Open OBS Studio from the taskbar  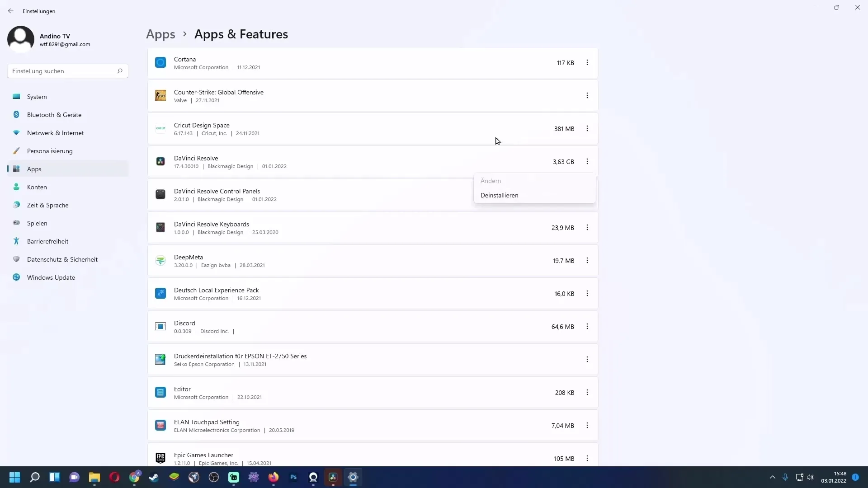214,477
